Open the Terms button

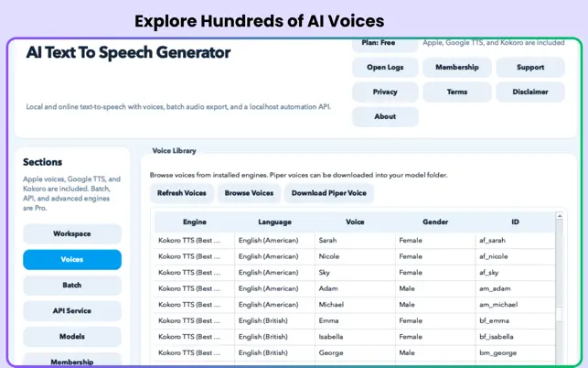(456, 92)
